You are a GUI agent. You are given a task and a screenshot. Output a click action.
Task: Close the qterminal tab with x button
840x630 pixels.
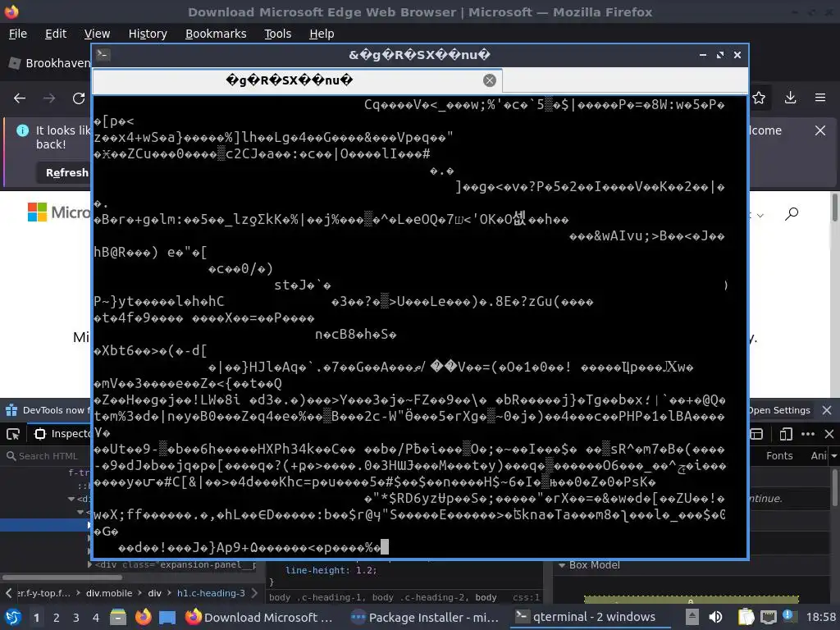point(489,80)
